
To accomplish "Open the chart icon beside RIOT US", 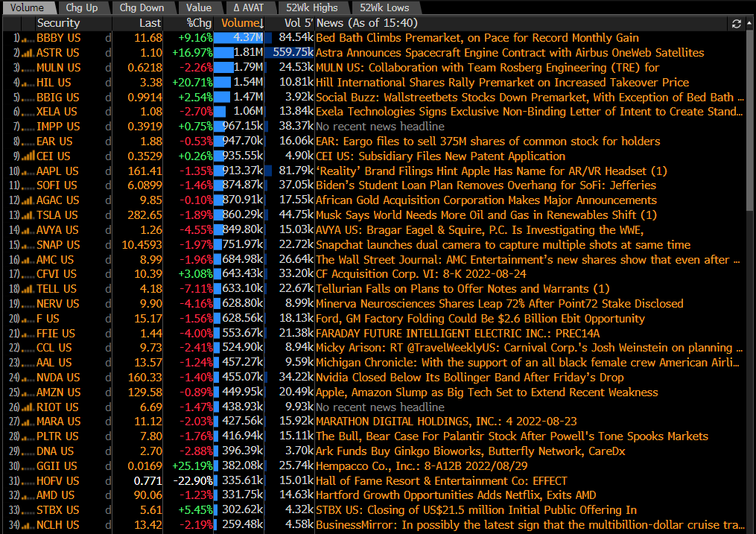I will pyautogui.click(x=28, y=407).
